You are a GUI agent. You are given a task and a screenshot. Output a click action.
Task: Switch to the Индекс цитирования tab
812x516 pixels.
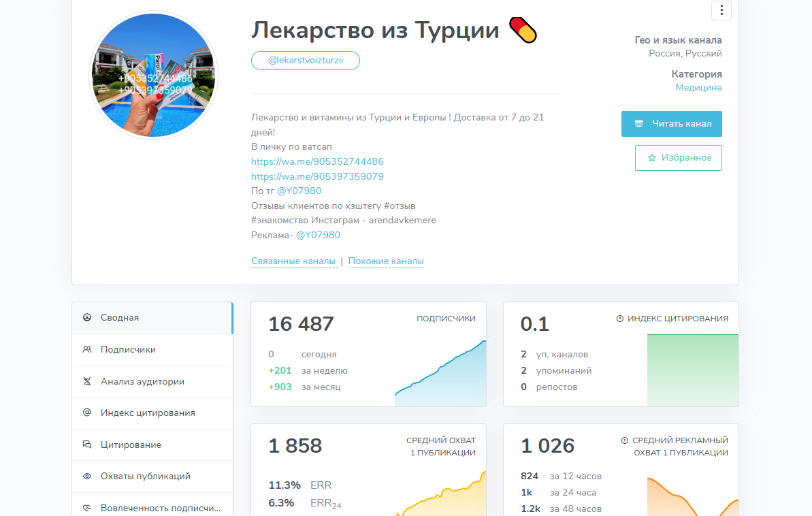point(143,413)
